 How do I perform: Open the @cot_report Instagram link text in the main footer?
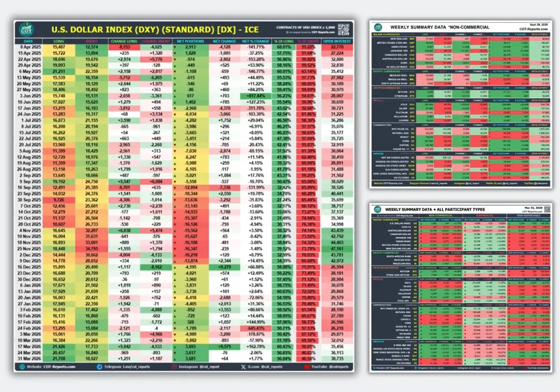pos(209,367)
